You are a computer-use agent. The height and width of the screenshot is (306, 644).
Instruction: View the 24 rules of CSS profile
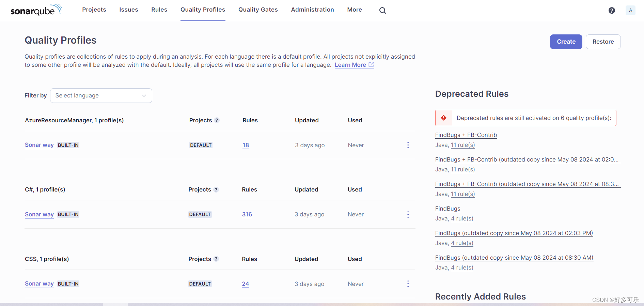tap(246, 284)
